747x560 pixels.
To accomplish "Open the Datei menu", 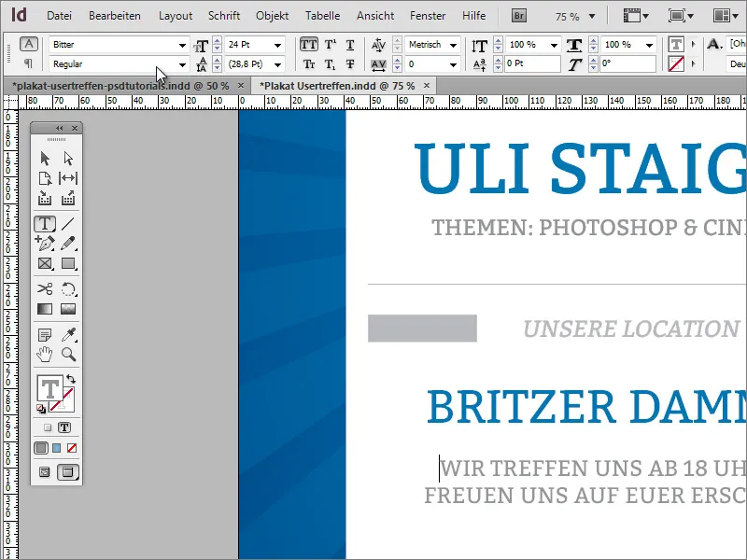I will click(x=59, y=16).
